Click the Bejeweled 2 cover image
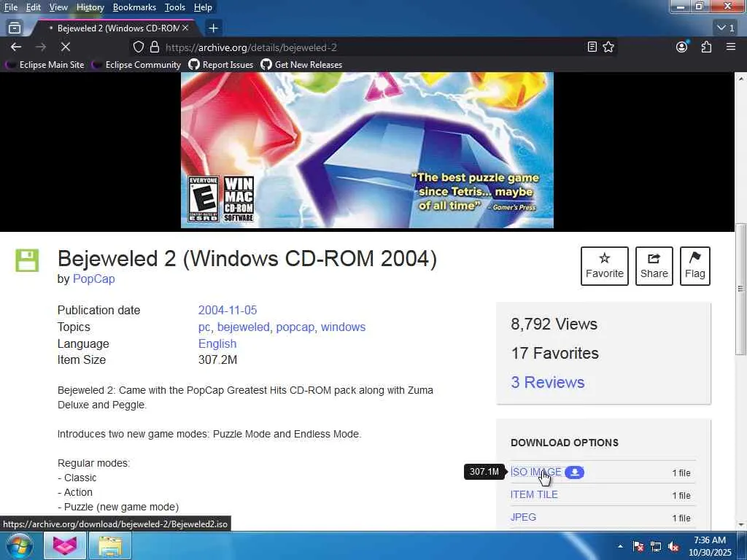 368,150
